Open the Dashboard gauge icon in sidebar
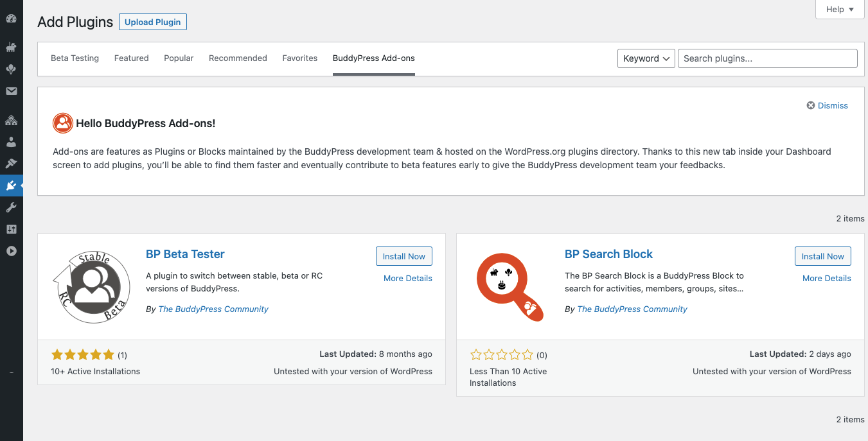The height and width of the screenshot is (441, 868). tap(11, 19)
